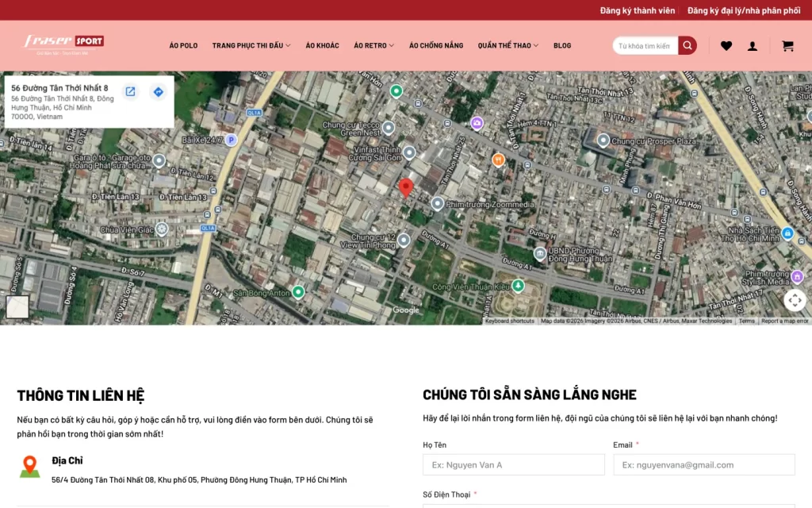This screenshot has height=508, width=812.
Task: Focus the Họ Tên input field
Action: click(514, 465)
